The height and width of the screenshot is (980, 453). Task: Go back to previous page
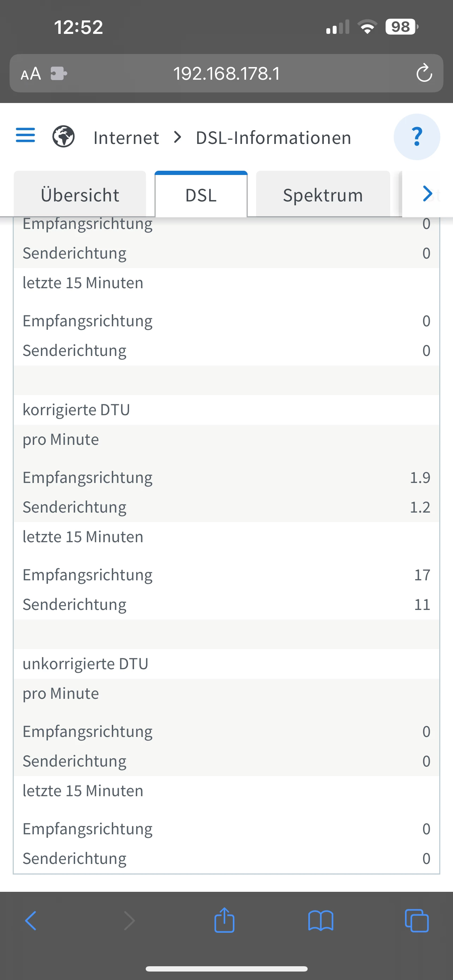click(x=31, y=921)
